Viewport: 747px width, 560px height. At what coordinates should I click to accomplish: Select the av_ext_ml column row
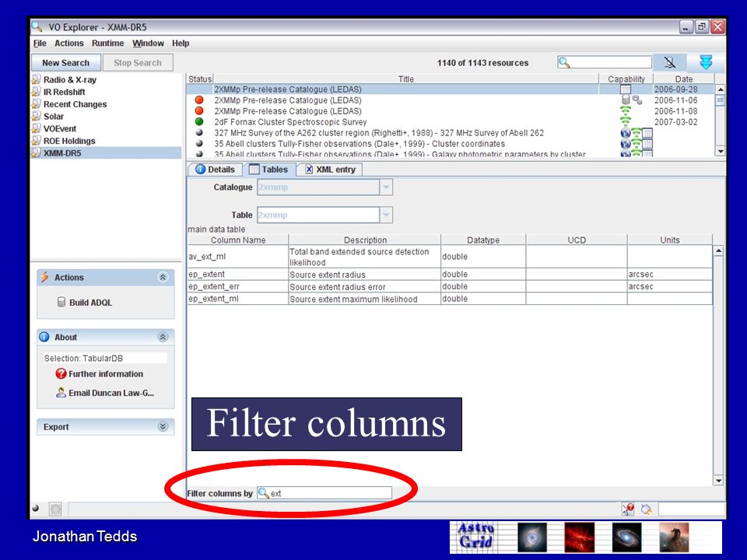tap(450, 257)
